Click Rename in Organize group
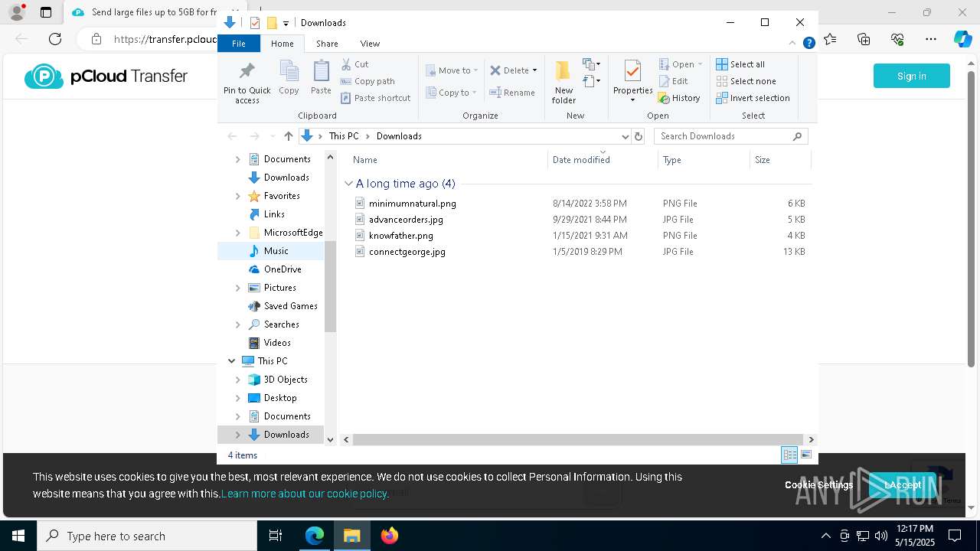 (x=512, y=93)
